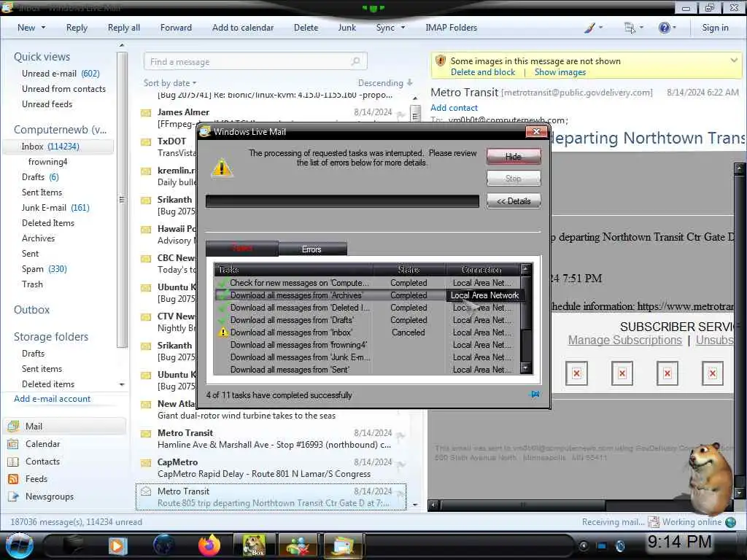Click Delete and block link
Viewport: 747px width, 560px height.
click(x=483, y=72)
